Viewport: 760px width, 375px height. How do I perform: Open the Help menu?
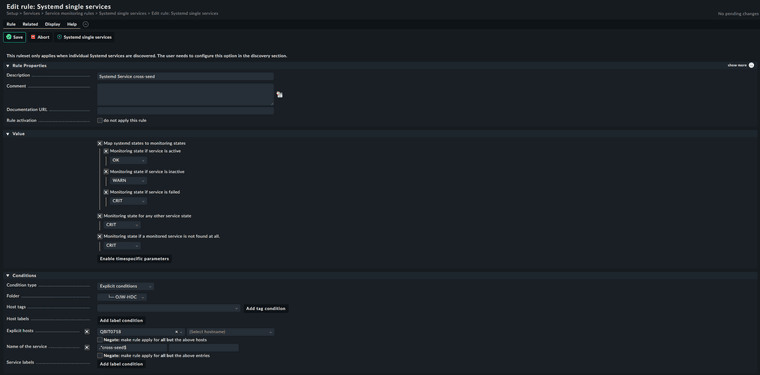click(x=72, y=24)
